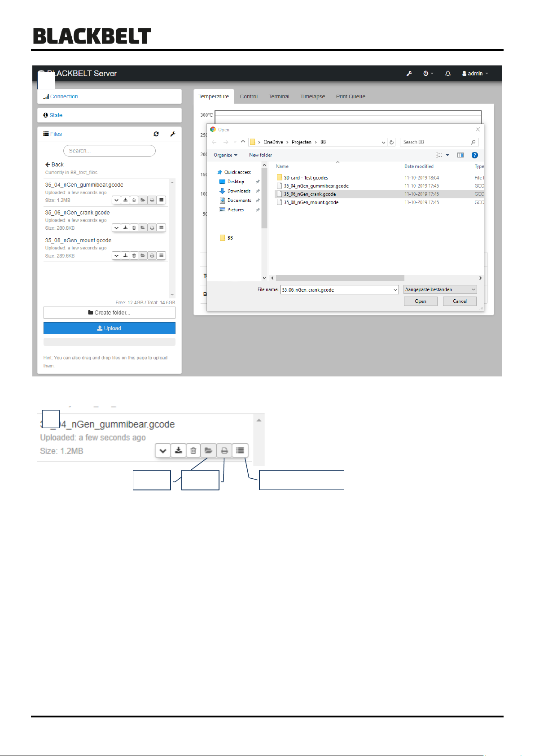Switch to the Print Queue tab
The image size is (535, 756).
[351, 96]
